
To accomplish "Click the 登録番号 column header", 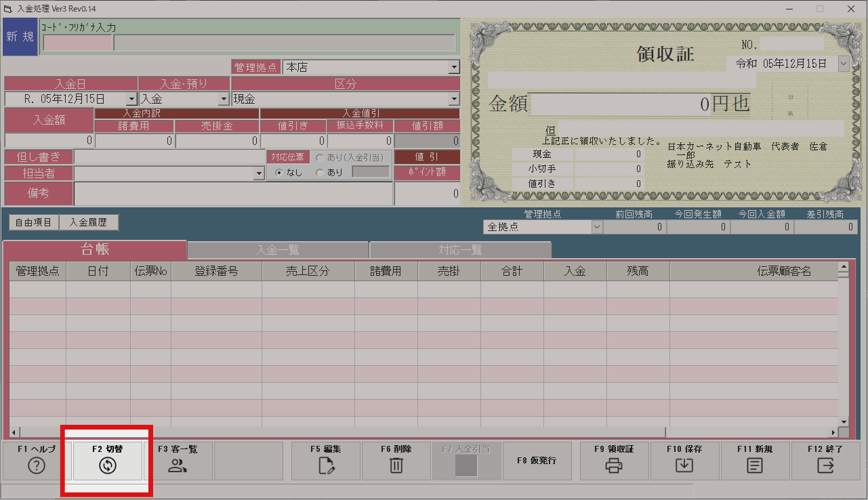I will (216, 272).
